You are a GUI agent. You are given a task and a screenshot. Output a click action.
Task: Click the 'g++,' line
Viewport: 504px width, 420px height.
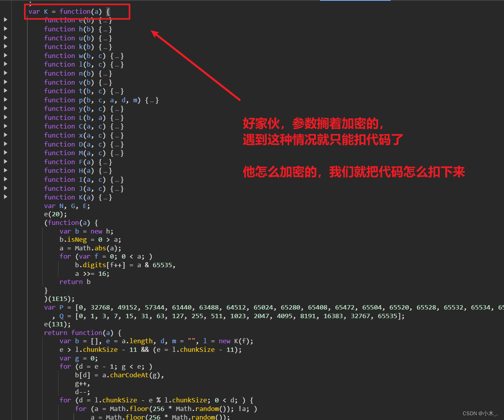tap(82, 384)
